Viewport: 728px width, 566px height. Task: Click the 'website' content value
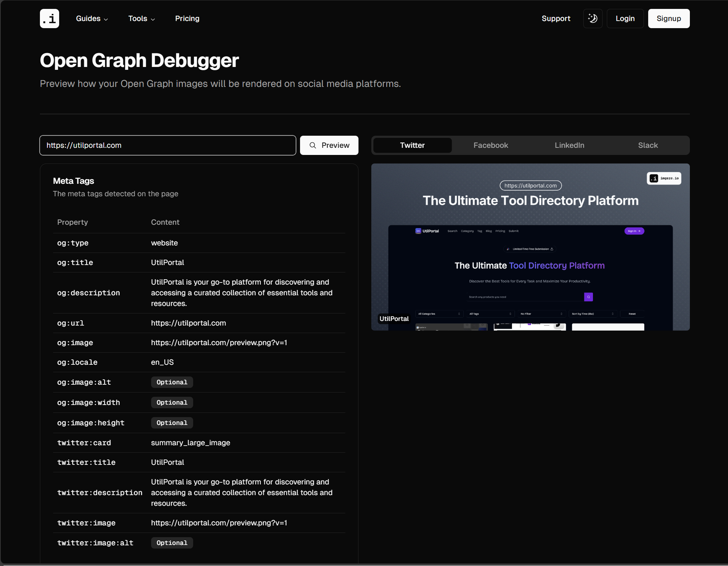click(164, 243)
